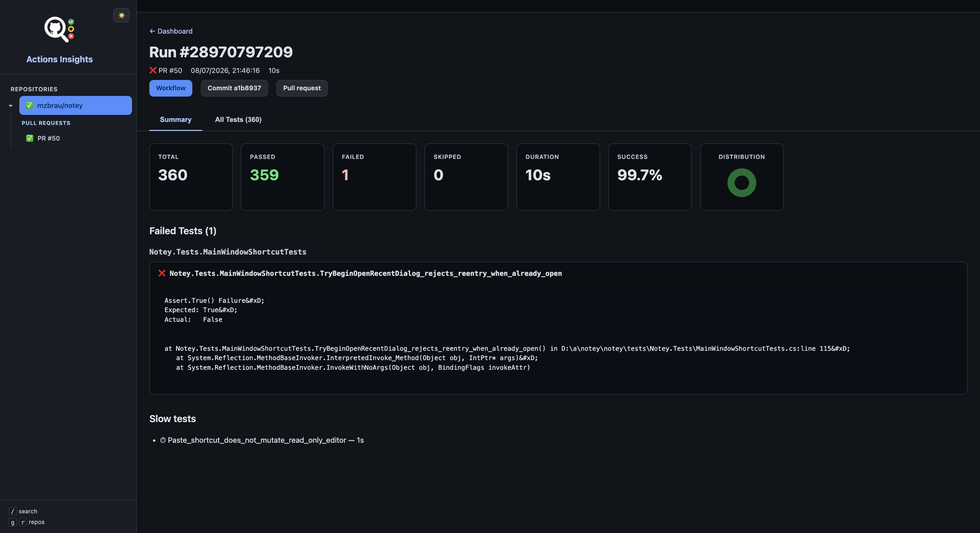Click the 'g r repos' shortcut hint
This screenshot has width=980, height=533.
pos(27,522)
